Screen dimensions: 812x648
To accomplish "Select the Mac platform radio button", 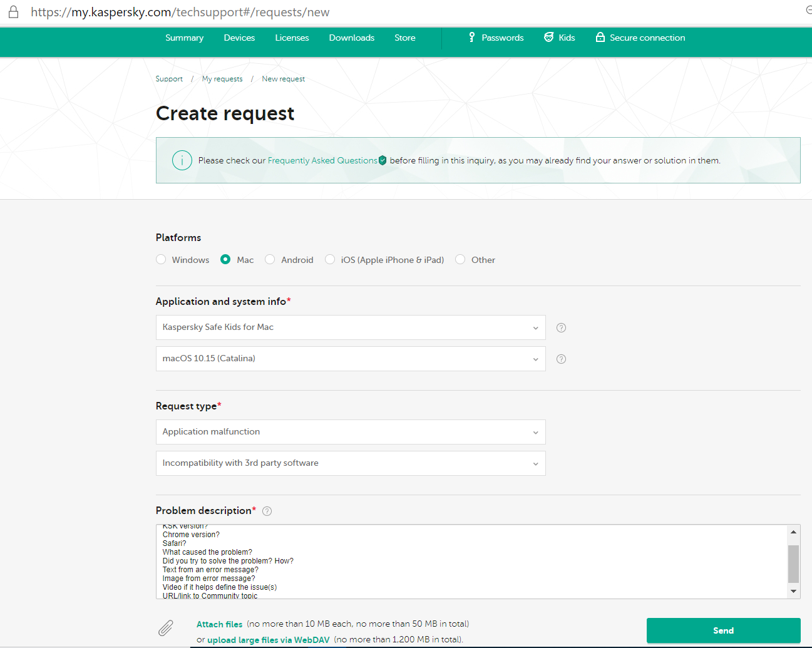I will tap(225, 259).
